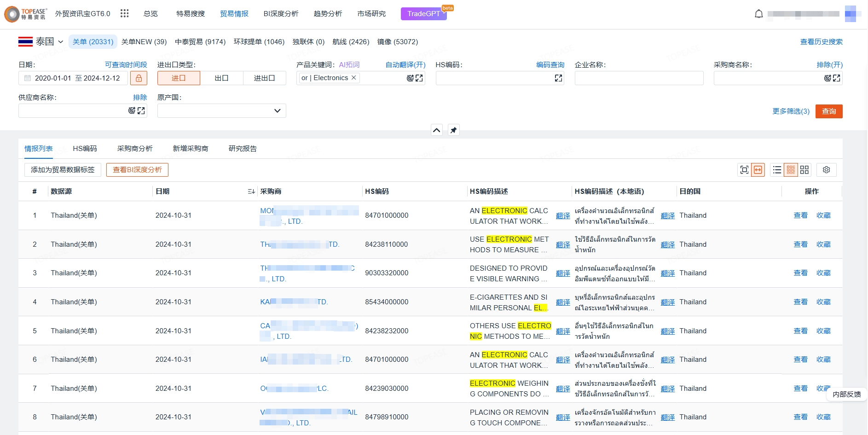Pin the search filter panel
868x435 pixels.
pos(453,130)
